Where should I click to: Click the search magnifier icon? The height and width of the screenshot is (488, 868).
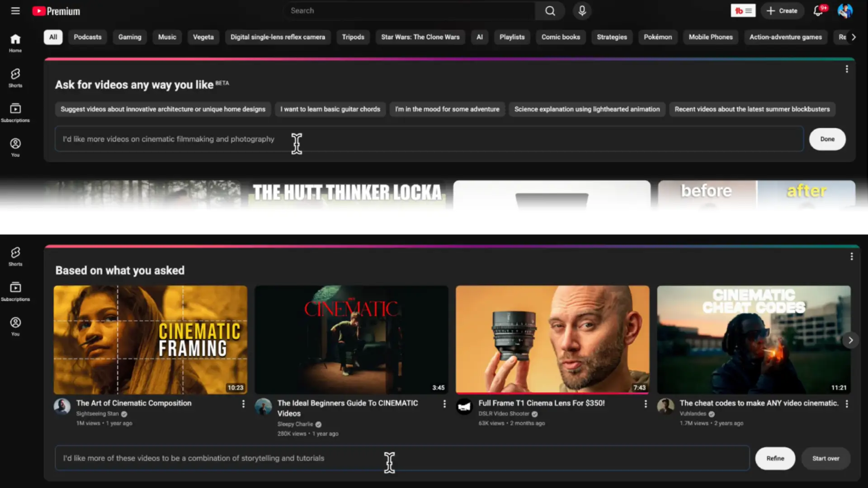tap(550, 10)
